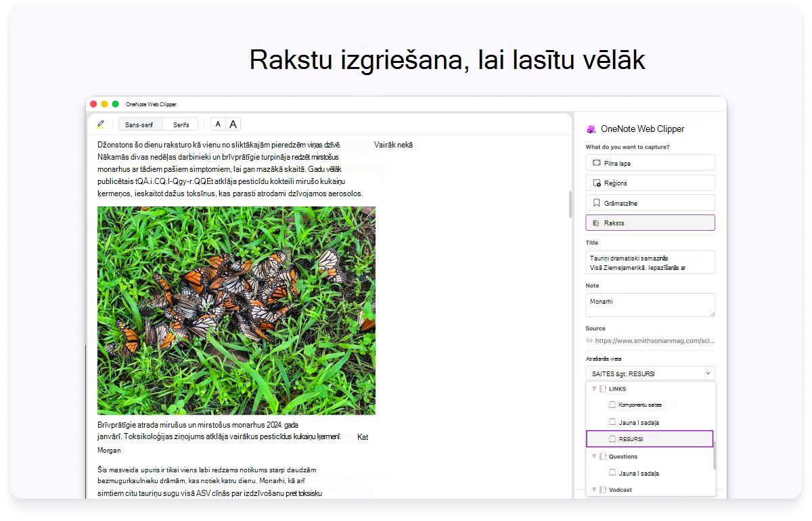Screen dimensions: 812x521
Task: Click the Questions notebook icon
Action: (603, 457)
